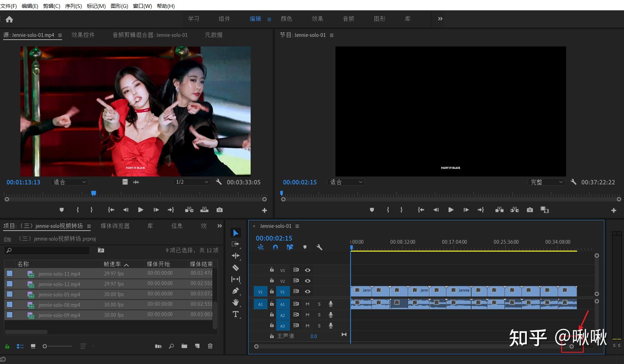The height and width of the screenshot is (364, 624).
Task: Create new bin in project panel
Action: (x=184, y=346)
